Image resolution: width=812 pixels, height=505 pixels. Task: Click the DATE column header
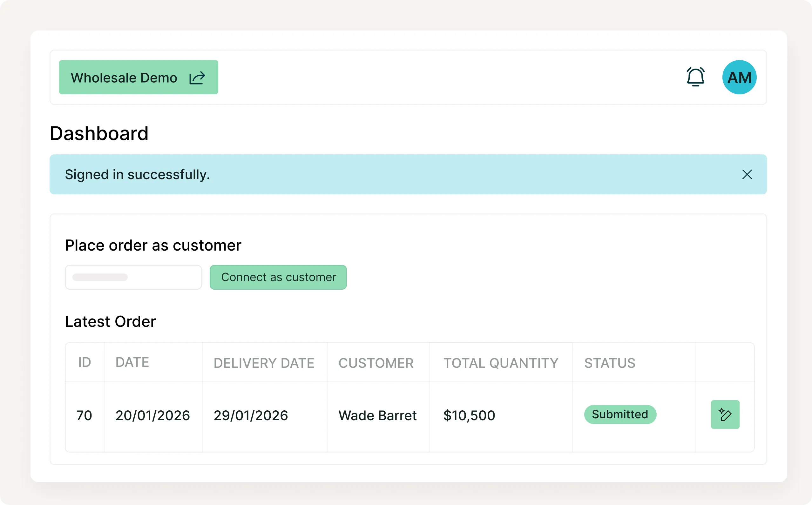(x=132, y=362)
